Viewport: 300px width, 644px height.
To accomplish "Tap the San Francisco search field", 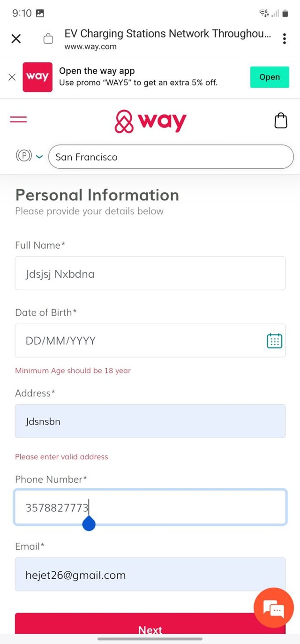I will pos(171,157).
